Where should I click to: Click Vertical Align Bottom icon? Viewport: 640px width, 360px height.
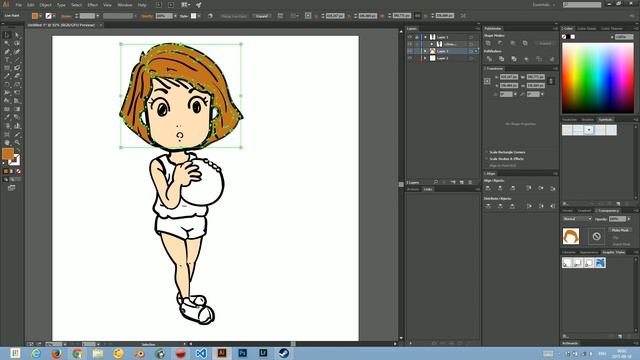[x=553, y=188]
